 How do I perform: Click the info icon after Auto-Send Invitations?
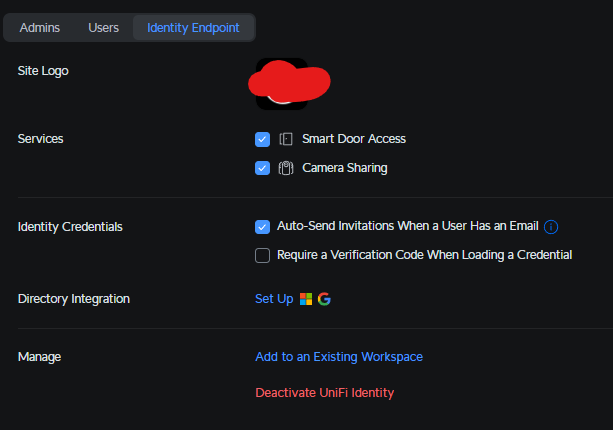pyautogui.click(x=551, y=227)
